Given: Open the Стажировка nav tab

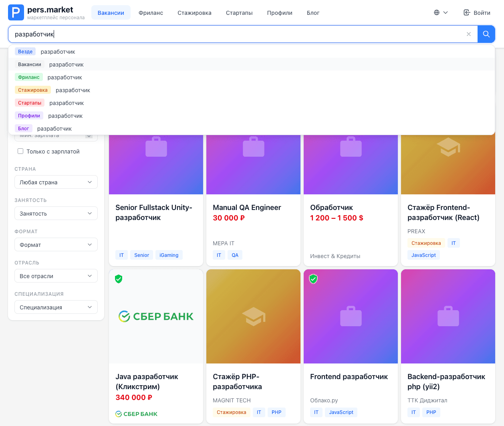Looking at the screenshot, I should coord(194,13).
